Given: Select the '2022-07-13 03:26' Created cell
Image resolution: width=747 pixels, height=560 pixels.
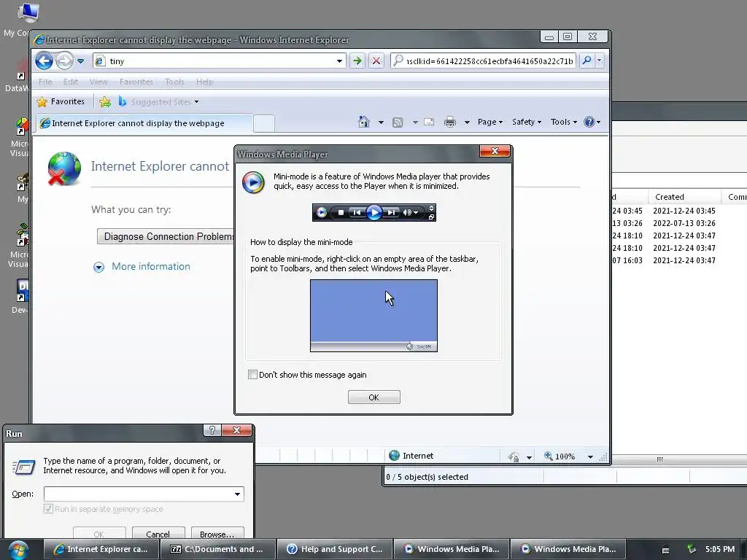Looking at the screenshot, I should coord(684,223).
